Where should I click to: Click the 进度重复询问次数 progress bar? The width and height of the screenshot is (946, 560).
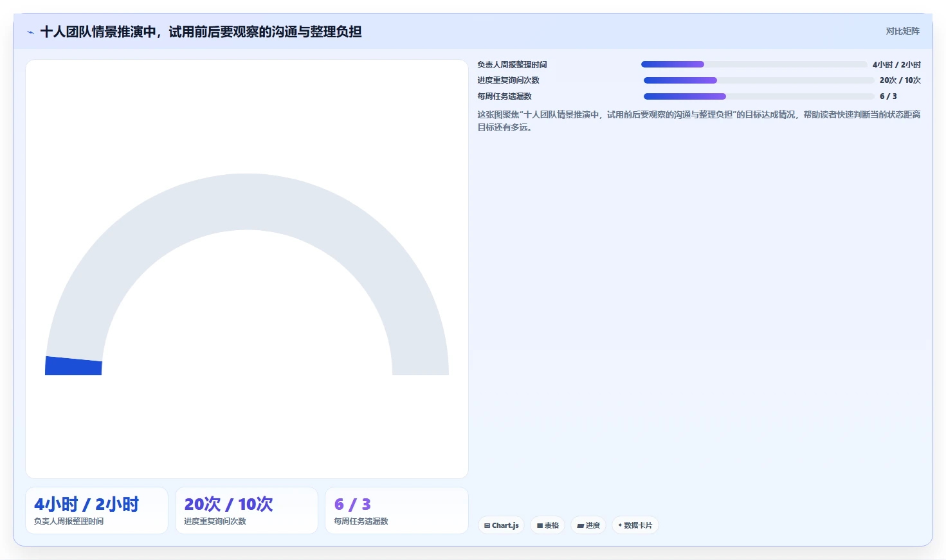tap(759, 80)
